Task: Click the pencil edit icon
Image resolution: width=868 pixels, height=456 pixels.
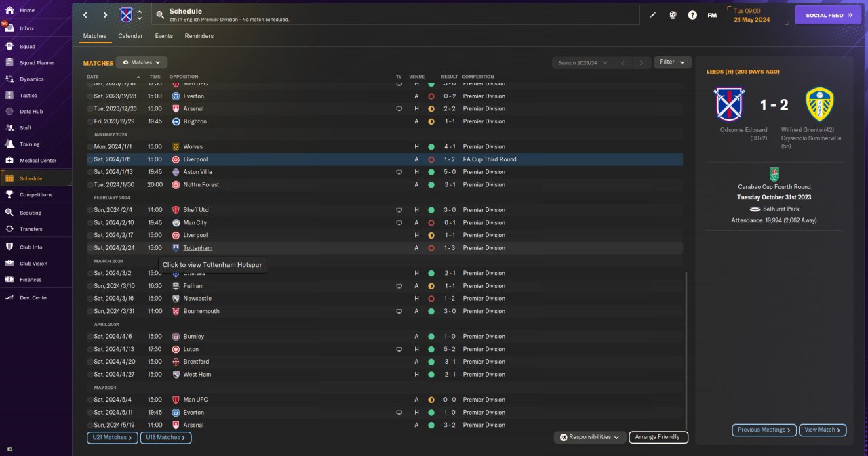Action: pos(653,15)
